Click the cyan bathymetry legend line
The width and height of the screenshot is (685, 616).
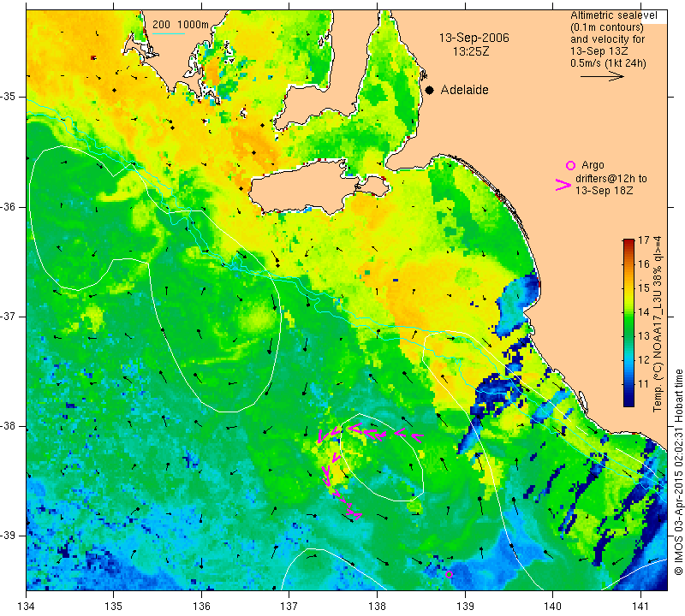(x=169, y=33)
